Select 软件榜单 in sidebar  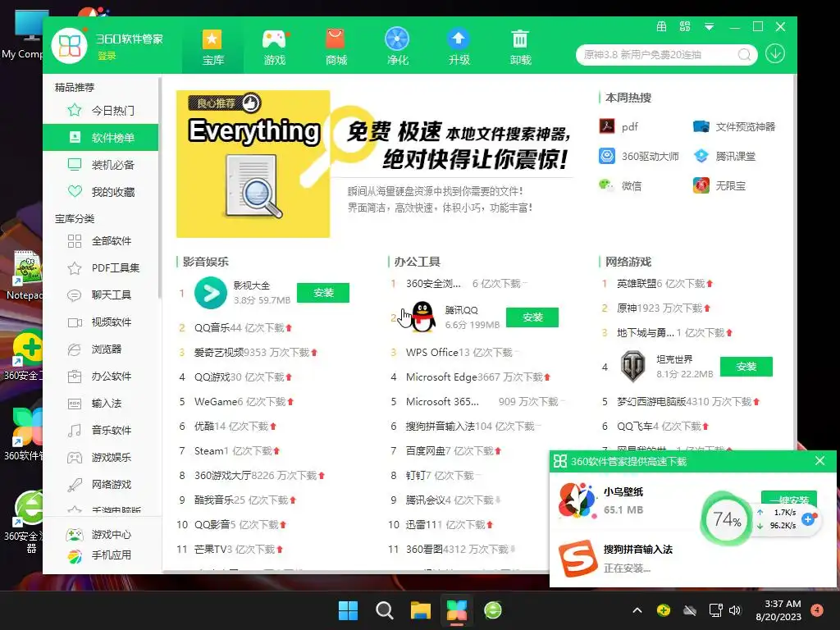(101, 138)
